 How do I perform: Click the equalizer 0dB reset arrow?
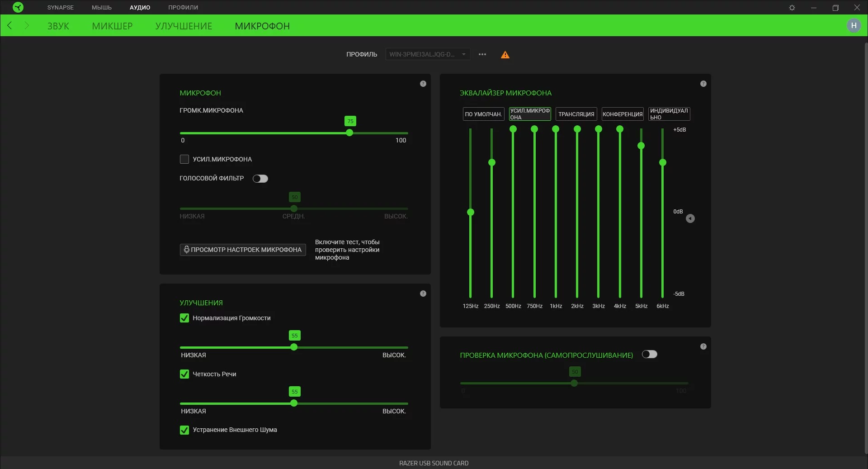[690, 218]
